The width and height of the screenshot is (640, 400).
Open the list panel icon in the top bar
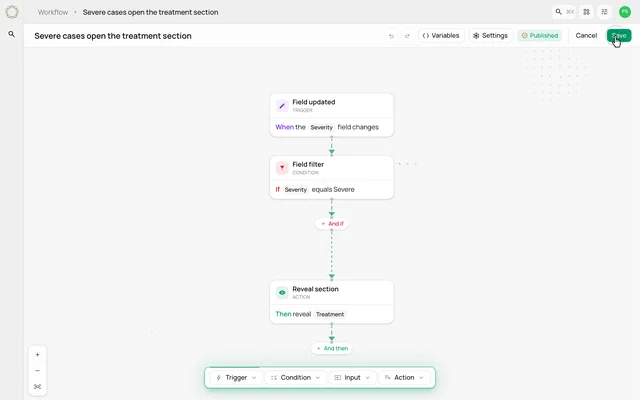[x=604, y=12]
